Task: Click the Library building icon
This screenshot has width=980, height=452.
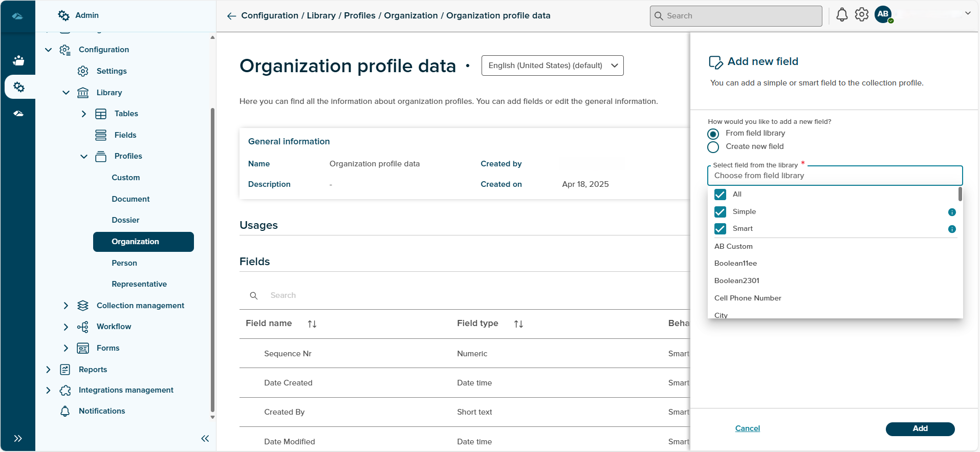Action: [x=83, y=93]
